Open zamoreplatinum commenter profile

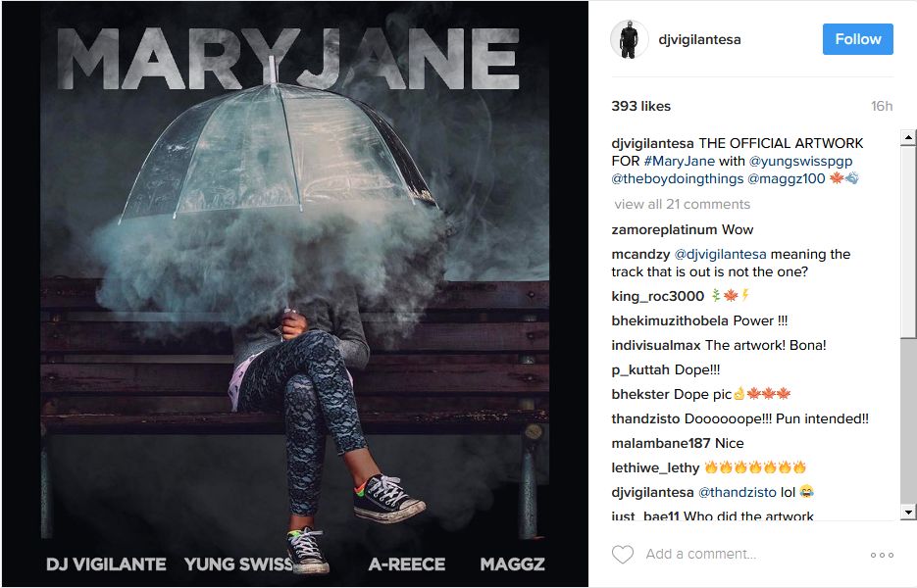[x=664, y=229]
